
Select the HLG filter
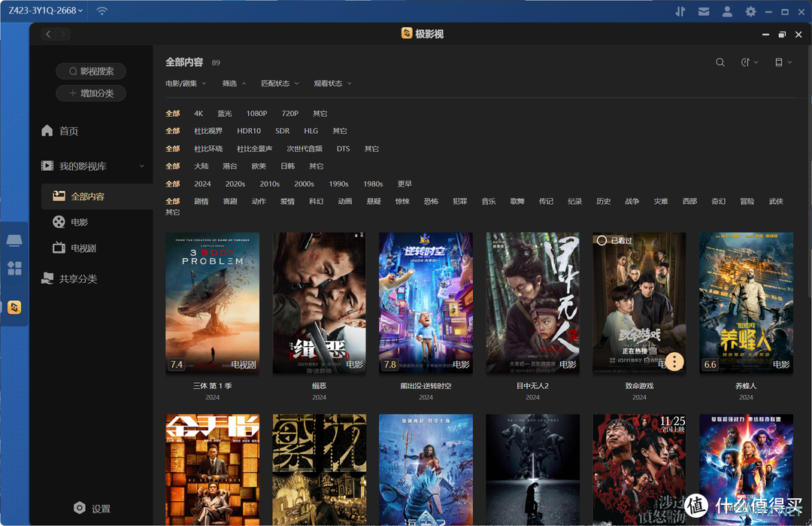click(311, 131)
